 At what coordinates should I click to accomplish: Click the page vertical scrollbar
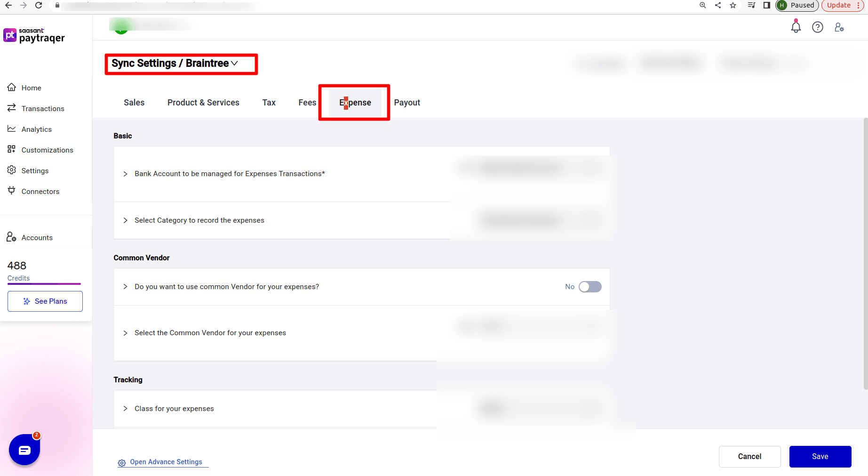point(865,254)
